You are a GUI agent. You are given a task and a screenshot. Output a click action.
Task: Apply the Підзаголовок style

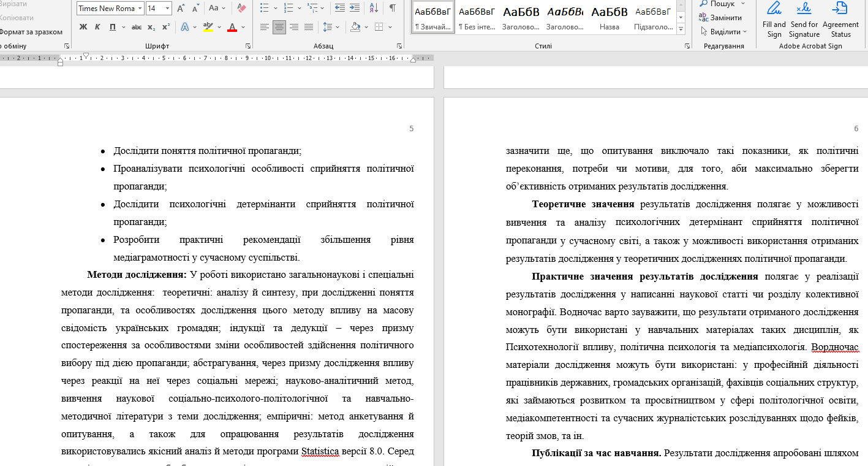(653, 18)
